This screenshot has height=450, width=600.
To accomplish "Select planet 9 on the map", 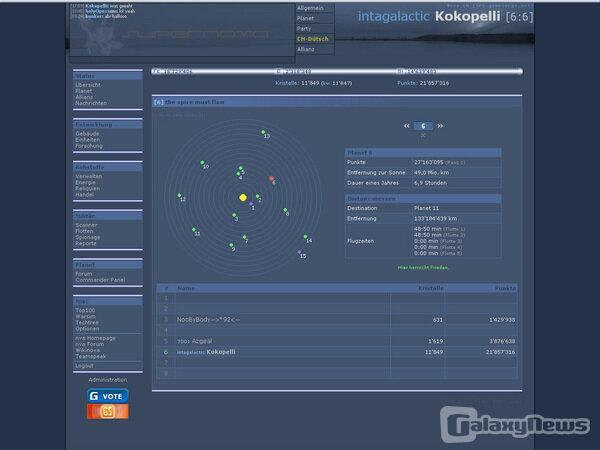I will [x=231, y=245].
